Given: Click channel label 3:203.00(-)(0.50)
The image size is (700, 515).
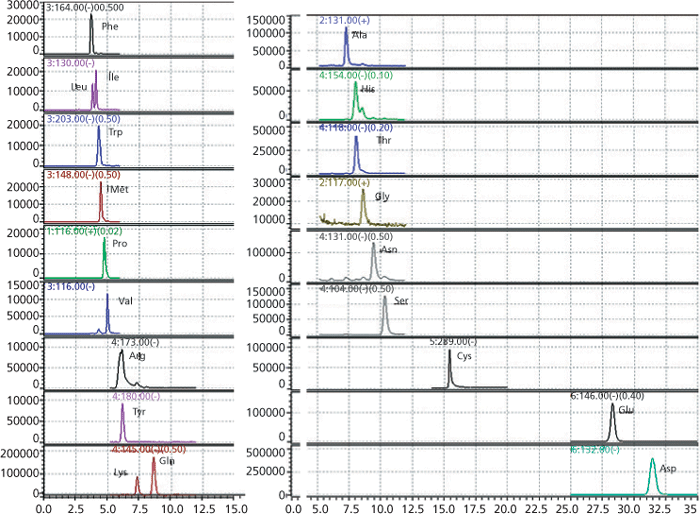Looking at the screenshot, I should coord(83,119).
